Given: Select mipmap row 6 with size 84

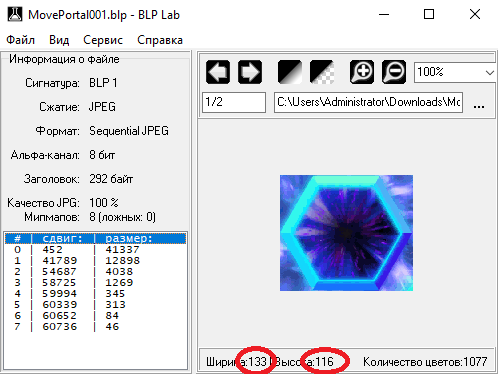Looking at the screenshot, I should (95, 316).
